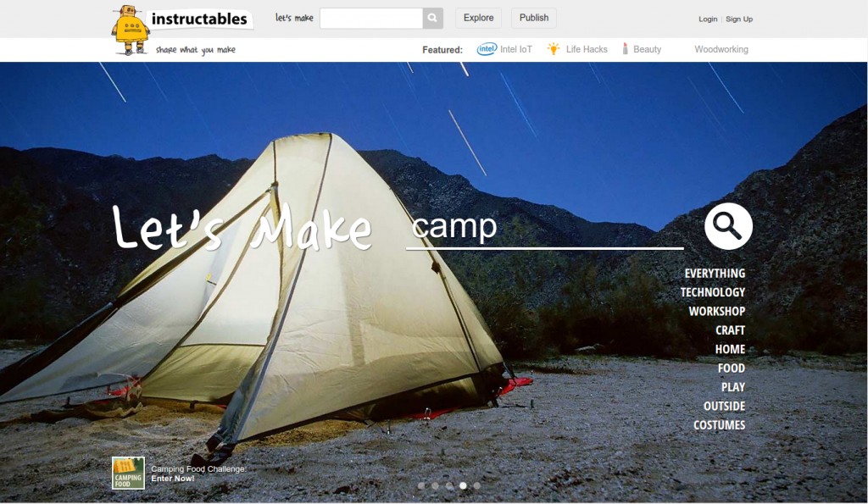
Task: Choose the COSTUMES category
Action: [719, 425]
